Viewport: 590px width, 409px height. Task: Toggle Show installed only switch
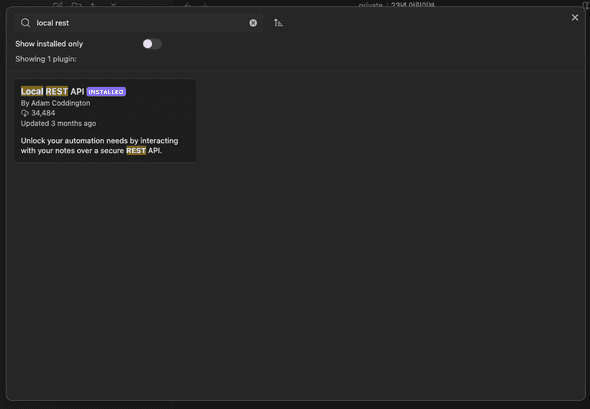pos(152,44)
